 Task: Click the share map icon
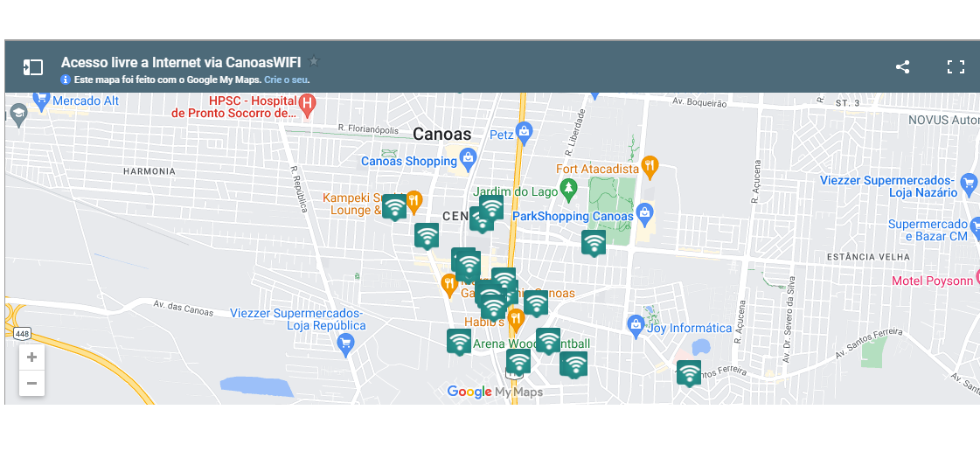[x=902, y=67]
